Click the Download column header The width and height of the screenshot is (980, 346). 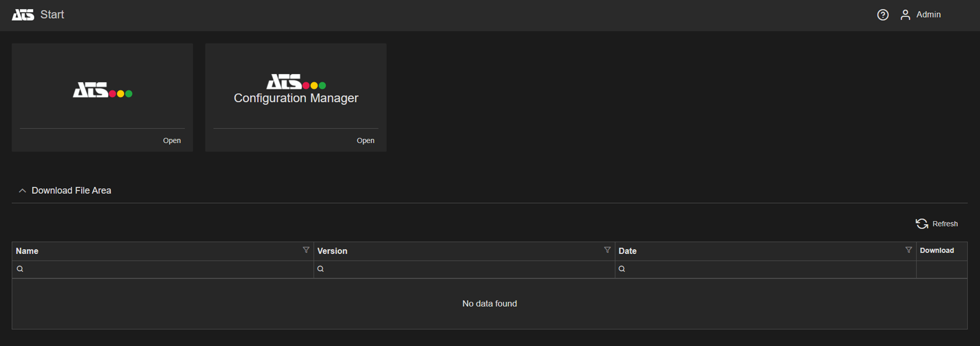[x=937, y=251]
